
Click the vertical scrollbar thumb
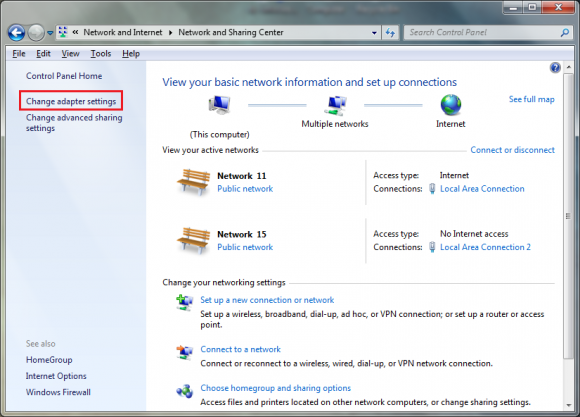coord(569,216)
